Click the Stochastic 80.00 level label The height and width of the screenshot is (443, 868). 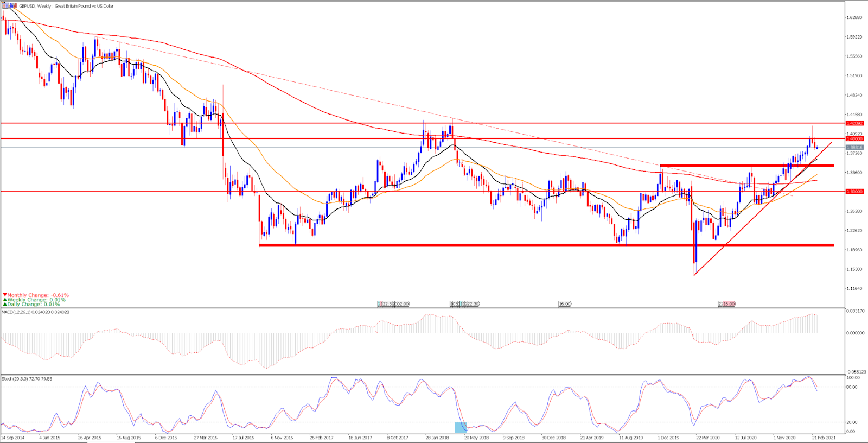[x=852, y=387]
